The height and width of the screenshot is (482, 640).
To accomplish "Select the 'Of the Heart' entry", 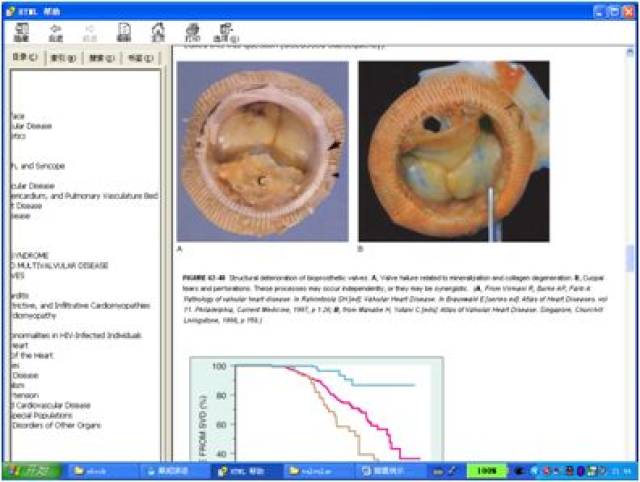I will 32,355.
